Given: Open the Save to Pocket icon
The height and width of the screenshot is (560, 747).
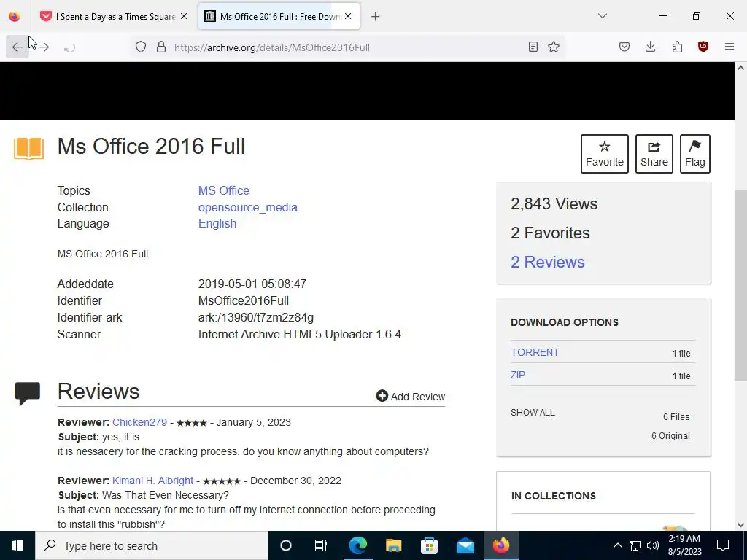Looking at the screenshot, I should (624, 47).
